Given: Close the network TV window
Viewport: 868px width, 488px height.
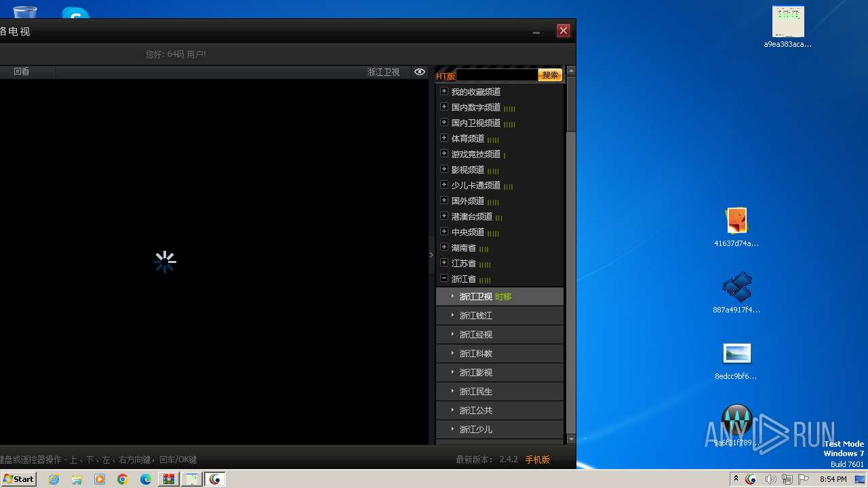Looking at the screenshot, I should (x=563, y=30).
